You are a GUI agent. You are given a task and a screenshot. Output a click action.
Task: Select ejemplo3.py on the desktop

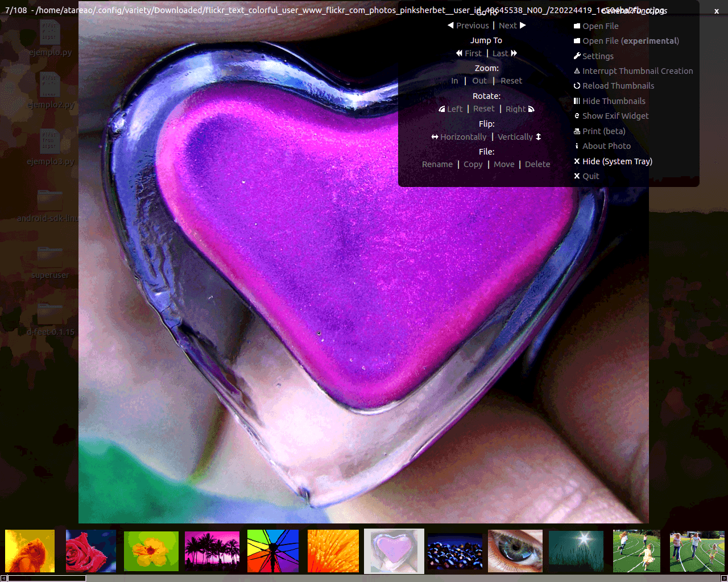[x=50, y=148]
